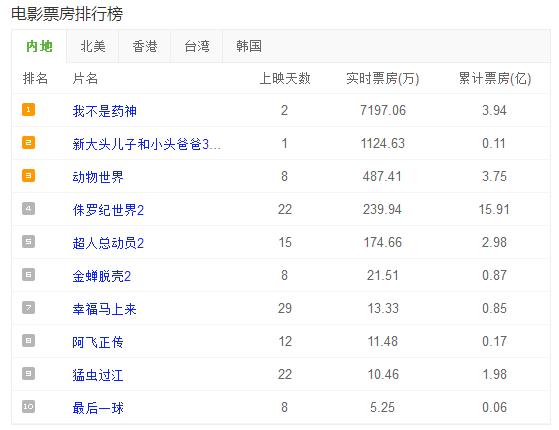Click the 幸福马上来 movie link

point(104,309)
